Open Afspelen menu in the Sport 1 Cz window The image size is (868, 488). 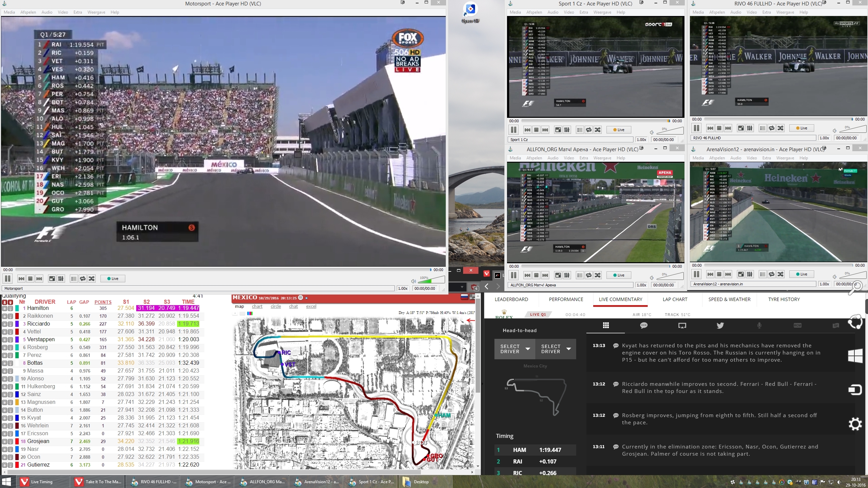pyautogui.click(x=534, y=12)
